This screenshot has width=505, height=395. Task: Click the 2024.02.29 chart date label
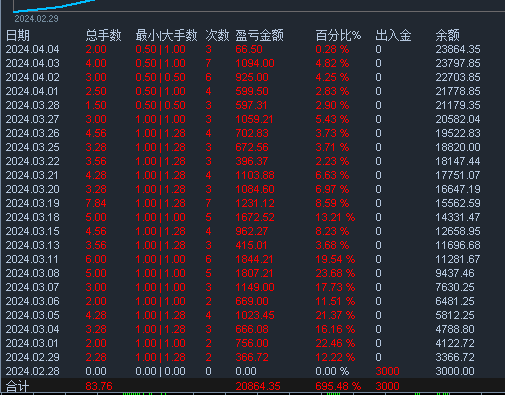point(36,19)
